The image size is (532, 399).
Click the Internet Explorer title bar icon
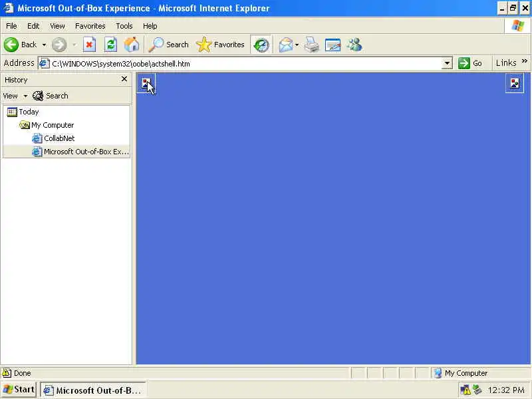9,8
